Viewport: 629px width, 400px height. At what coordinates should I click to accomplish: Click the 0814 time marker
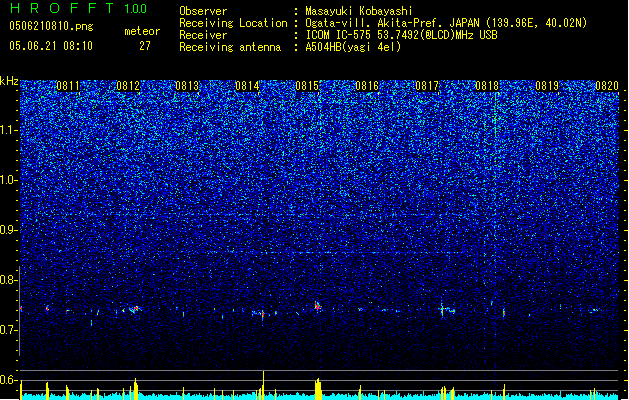coord(247,86)
